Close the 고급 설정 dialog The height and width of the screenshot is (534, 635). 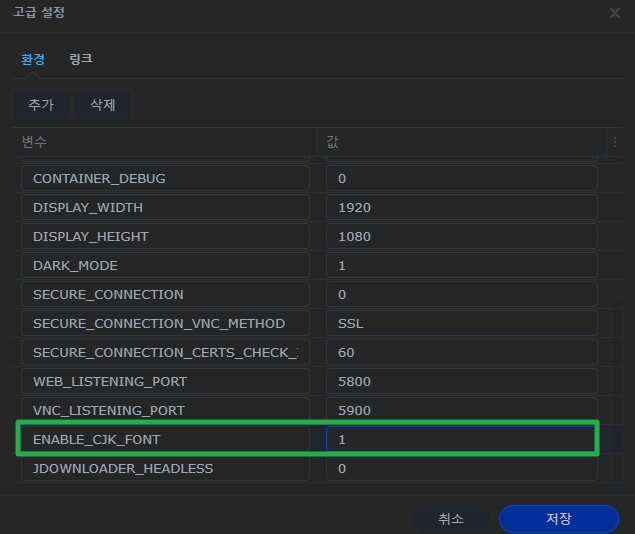pos(614,13)
